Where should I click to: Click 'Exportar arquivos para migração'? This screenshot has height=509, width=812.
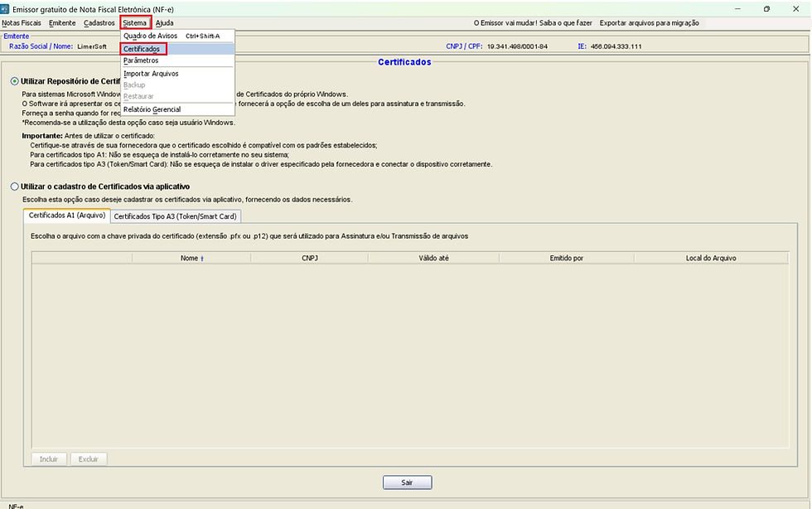click(x=650, y=23)
